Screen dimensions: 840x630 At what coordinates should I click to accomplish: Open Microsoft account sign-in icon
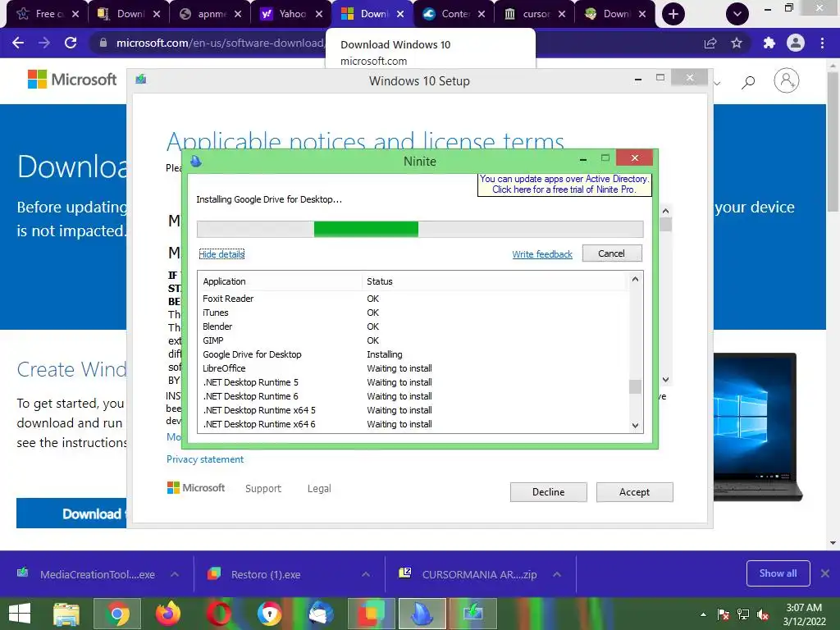coord(787,80)
